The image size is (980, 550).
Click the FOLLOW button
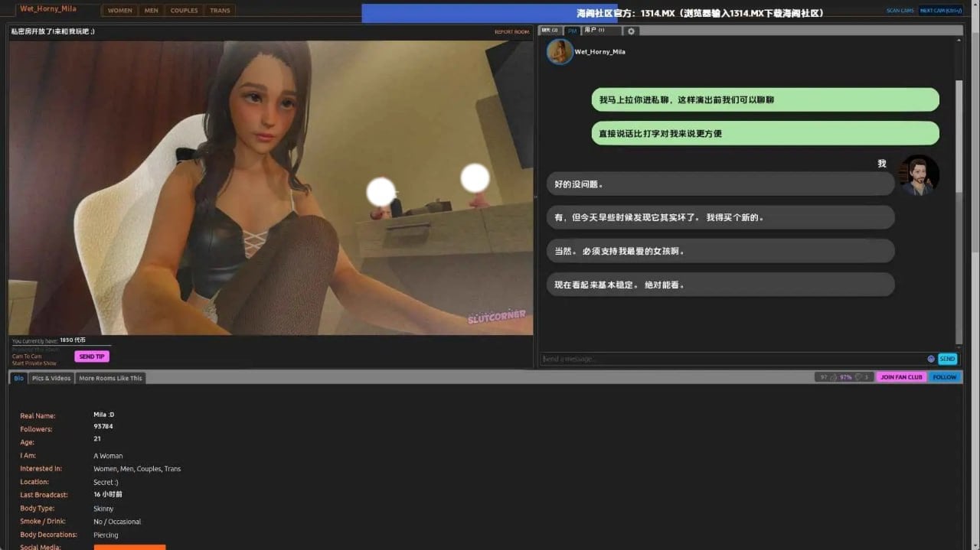(944, 377)
